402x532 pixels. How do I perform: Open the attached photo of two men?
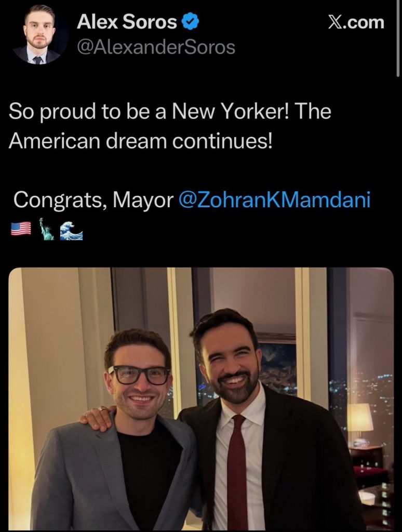(x=201, y=398)
